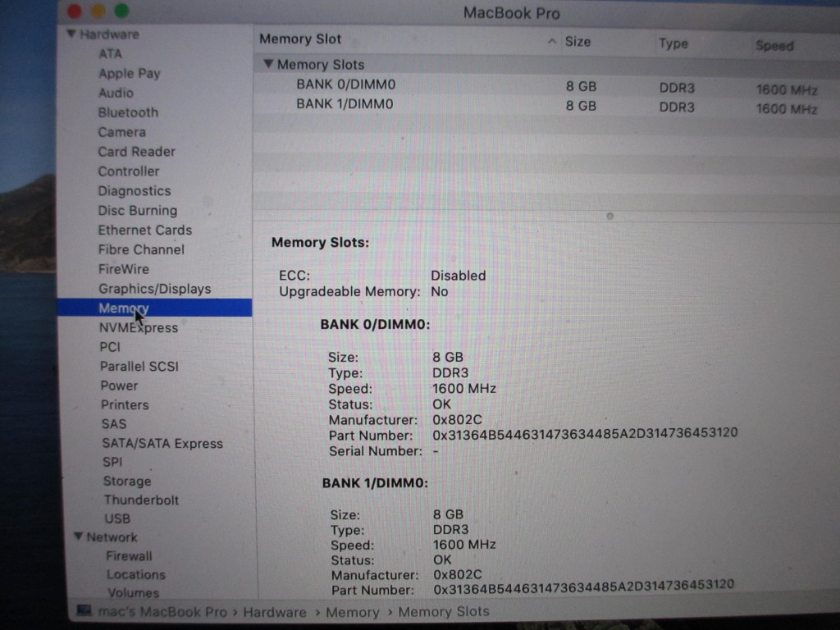This screenshot has width=840, height=630.
Task: Click the sort direction arrow in header
Action: coord(552,41)
